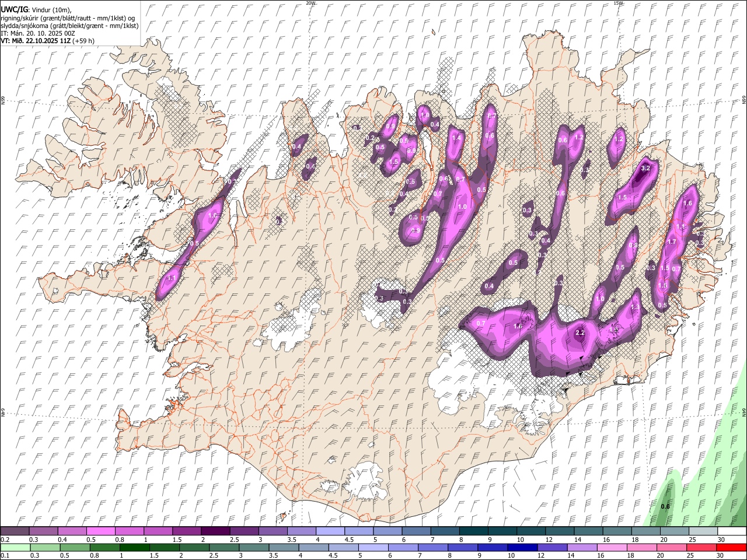
Task: Click the '30' label in top legend row
Action: [721, 540]
